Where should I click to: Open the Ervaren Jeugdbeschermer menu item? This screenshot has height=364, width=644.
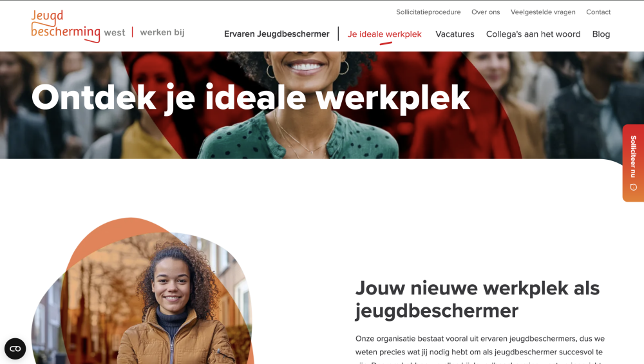tap(276, 34)
